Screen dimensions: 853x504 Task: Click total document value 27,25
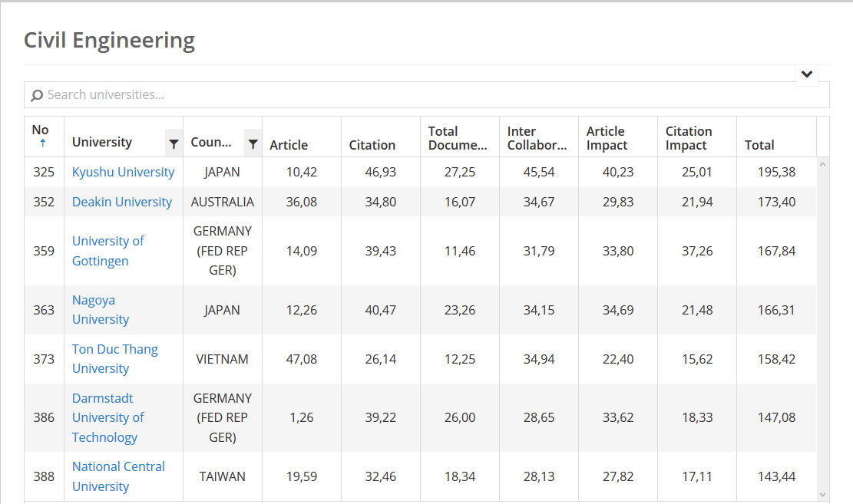click(x=460, y=172)
